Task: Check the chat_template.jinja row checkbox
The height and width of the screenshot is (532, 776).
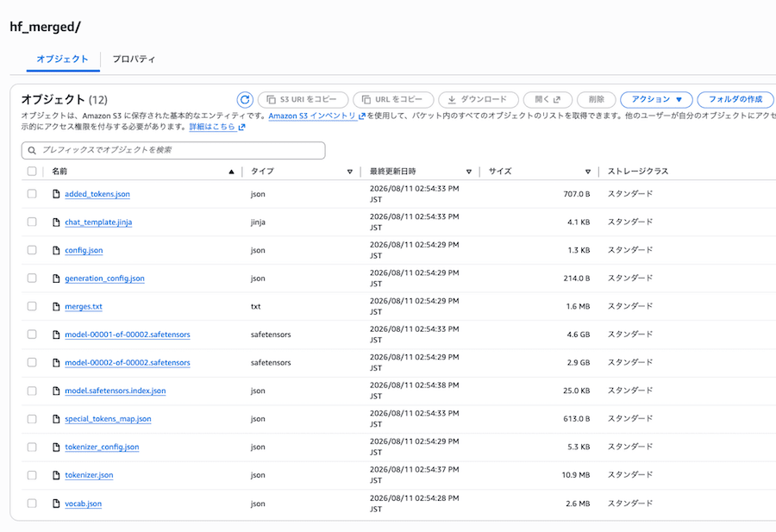Action: tap(32, 222)
